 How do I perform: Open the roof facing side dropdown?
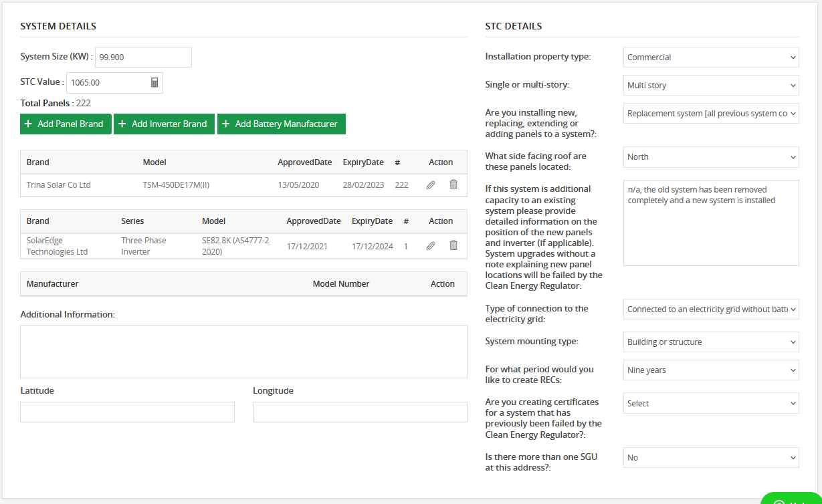[x=710, y=157]
